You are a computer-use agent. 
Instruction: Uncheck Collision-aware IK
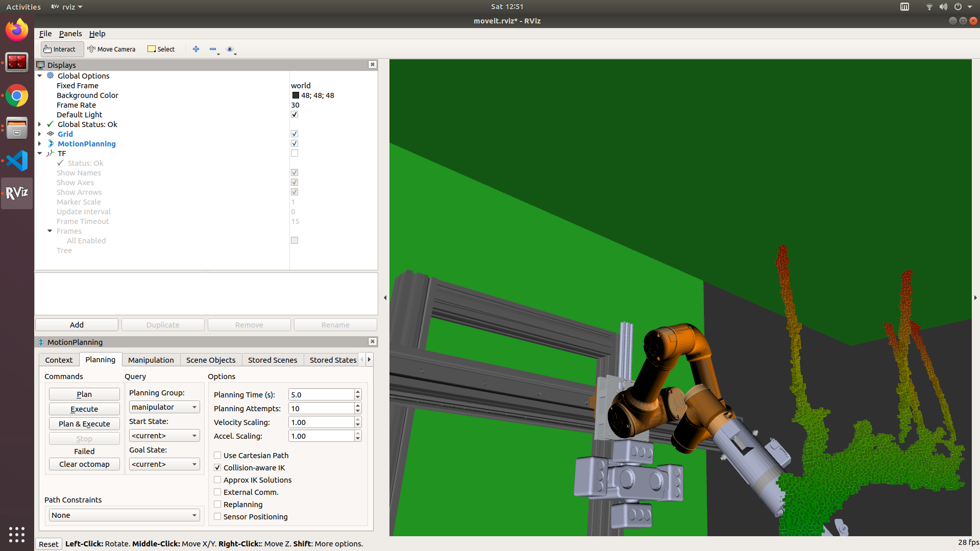(217, 467)
